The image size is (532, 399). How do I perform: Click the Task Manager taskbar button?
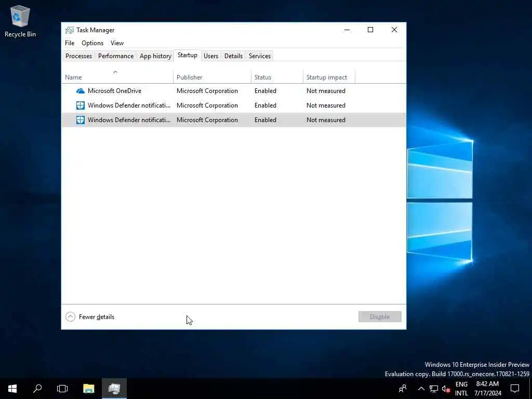tap(114, 389)
